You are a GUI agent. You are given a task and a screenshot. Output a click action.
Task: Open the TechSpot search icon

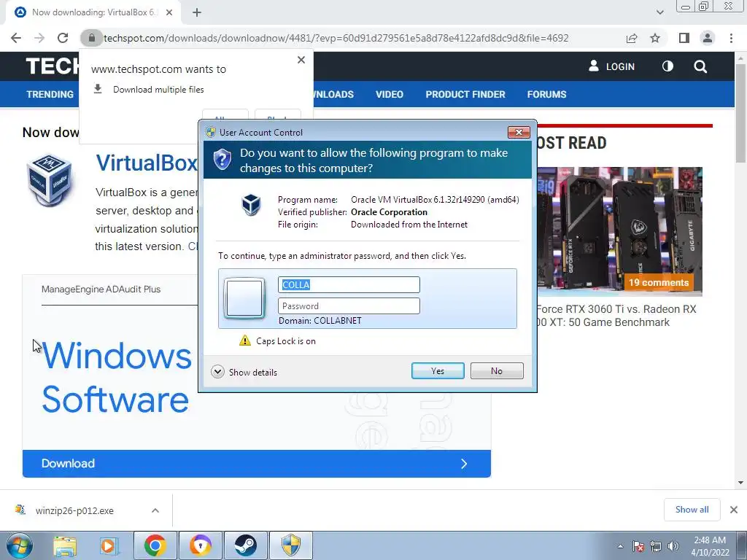coord(700,66)
